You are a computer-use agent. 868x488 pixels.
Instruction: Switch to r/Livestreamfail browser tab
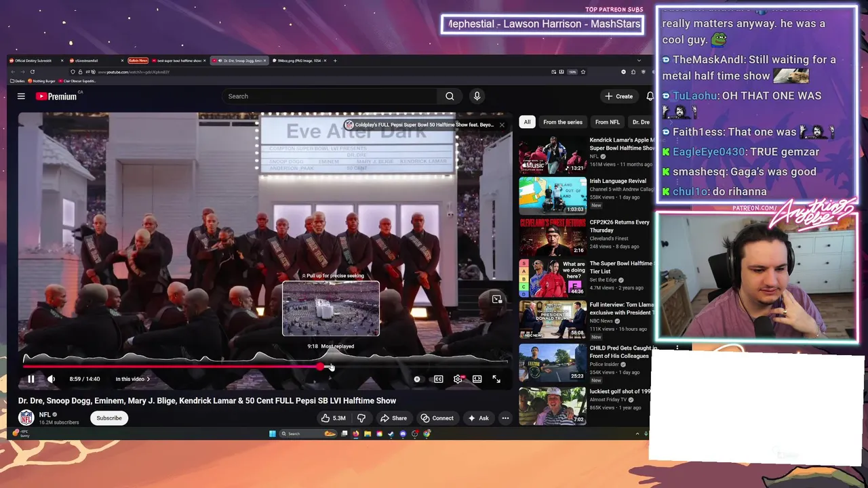(95, 60)
